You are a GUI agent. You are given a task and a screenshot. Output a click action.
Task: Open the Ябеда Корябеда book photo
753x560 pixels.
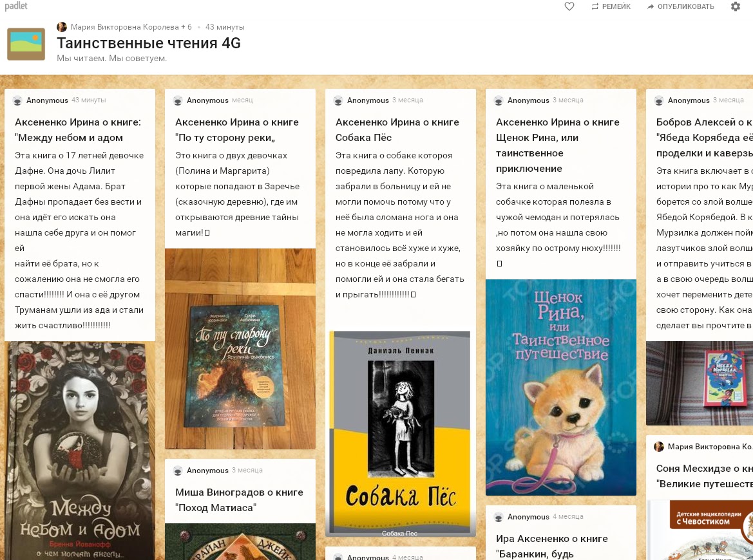[700, 384]
